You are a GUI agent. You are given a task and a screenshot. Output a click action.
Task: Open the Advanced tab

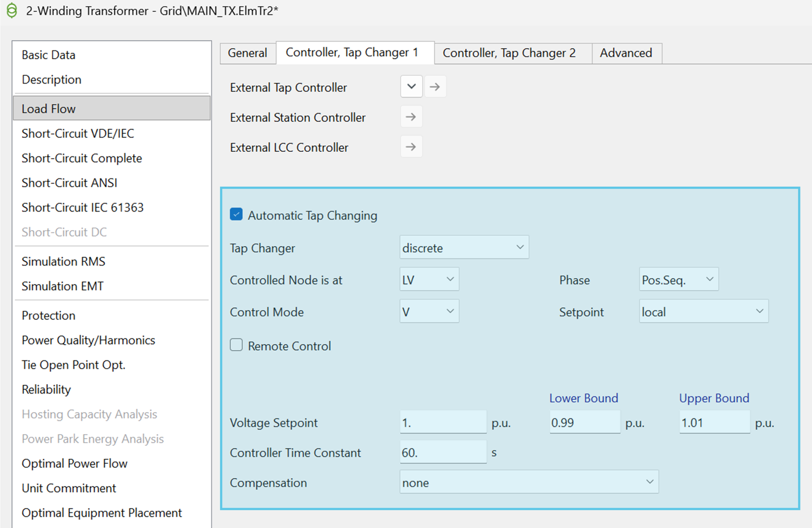click(x=626, y=53)
